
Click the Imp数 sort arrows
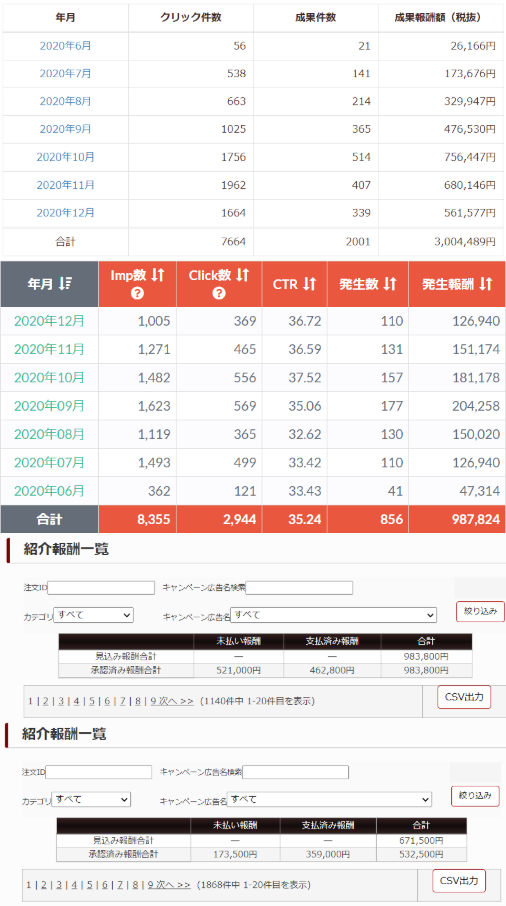coord(158,275)
